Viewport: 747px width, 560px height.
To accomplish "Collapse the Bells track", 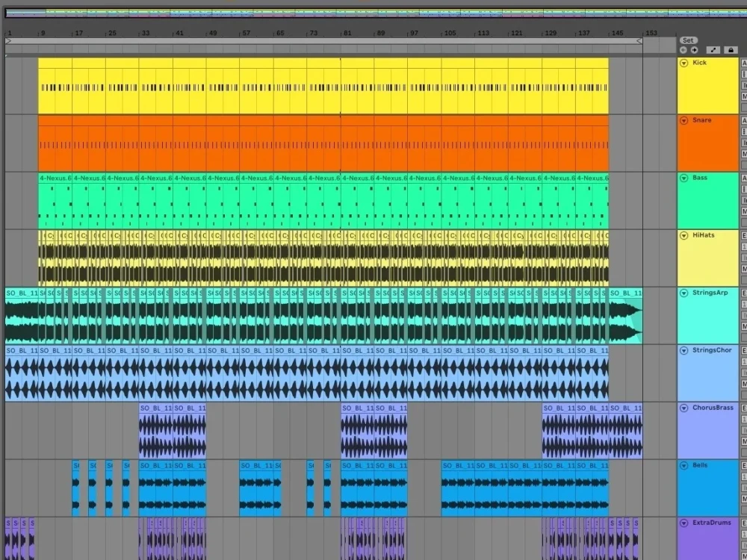I will (684, 465).
